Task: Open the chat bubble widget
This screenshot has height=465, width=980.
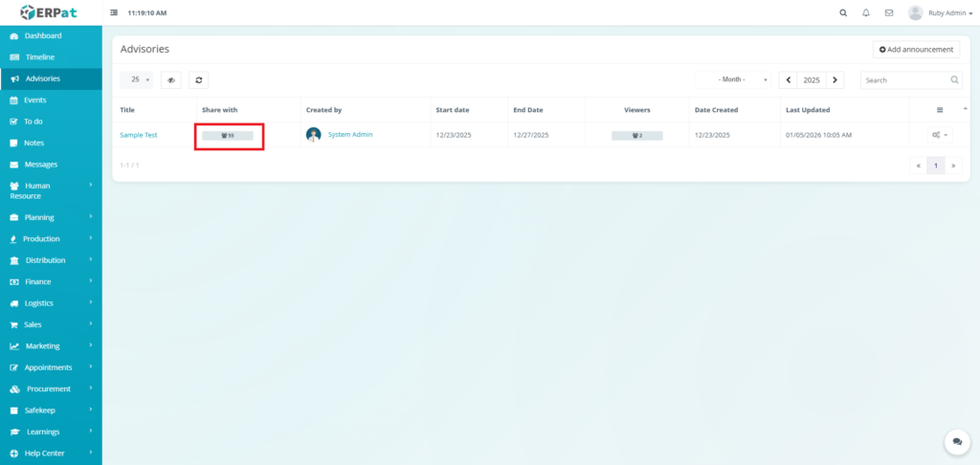Action: [957, 441]
